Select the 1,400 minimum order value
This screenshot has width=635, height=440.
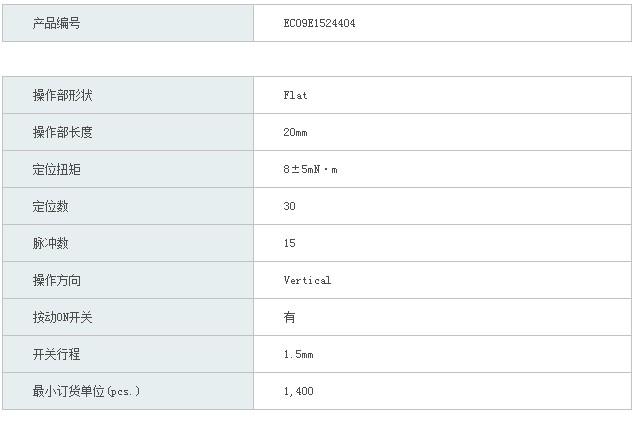(298, 391)
